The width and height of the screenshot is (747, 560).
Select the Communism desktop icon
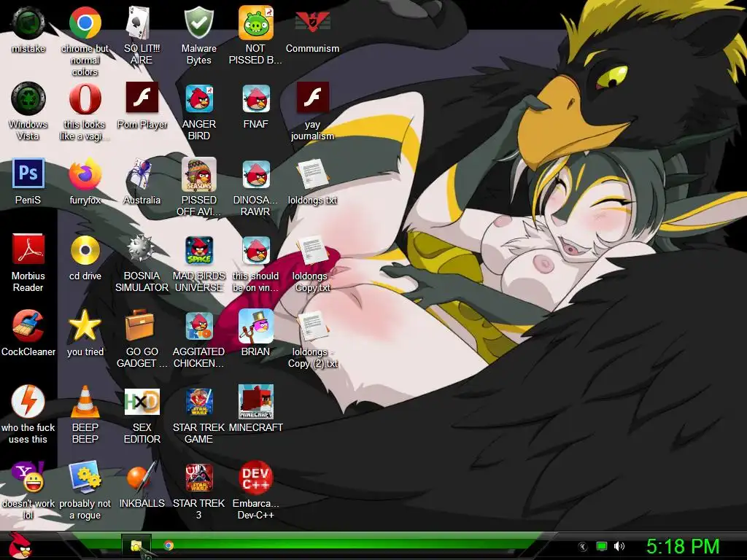coord(312,23)
